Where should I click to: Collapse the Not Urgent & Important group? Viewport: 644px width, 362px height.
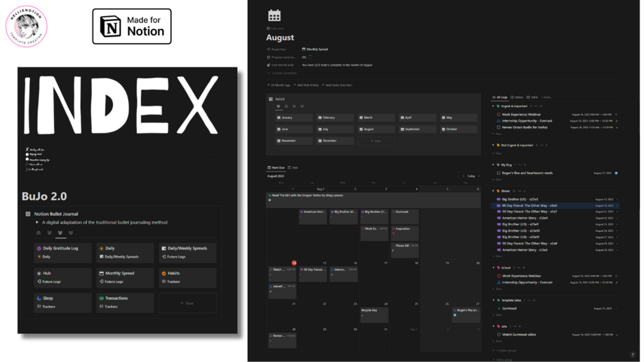[x=493, y=145]
